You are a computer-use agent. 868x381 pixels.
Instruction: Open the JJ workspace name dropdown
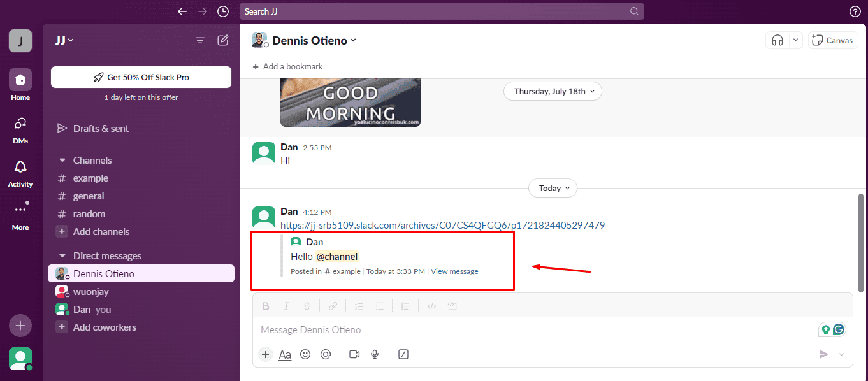pyautogui.click(x=64, y=40)
